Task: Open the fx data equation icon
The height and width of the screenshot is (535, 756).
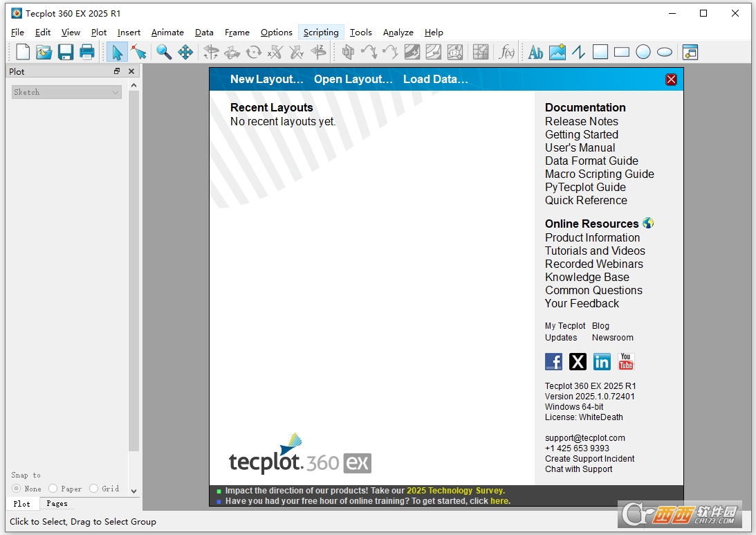Action: click(506, 52)
